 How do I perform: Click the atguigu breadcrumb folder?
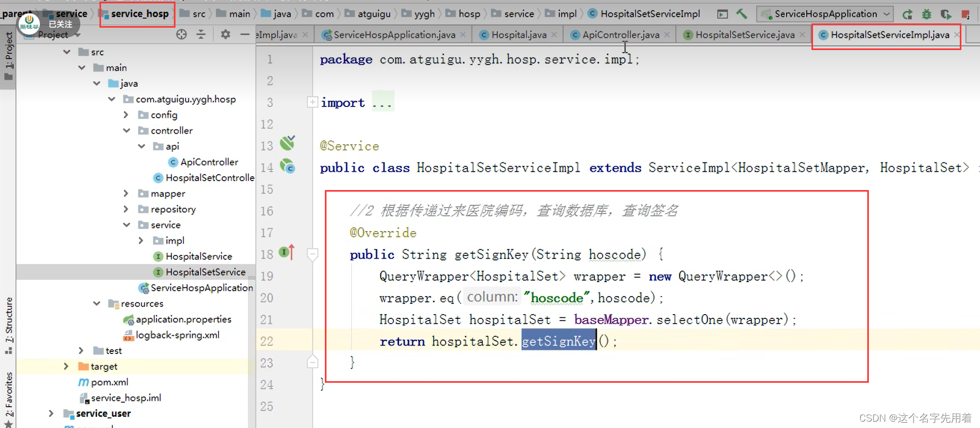(374, 14)
